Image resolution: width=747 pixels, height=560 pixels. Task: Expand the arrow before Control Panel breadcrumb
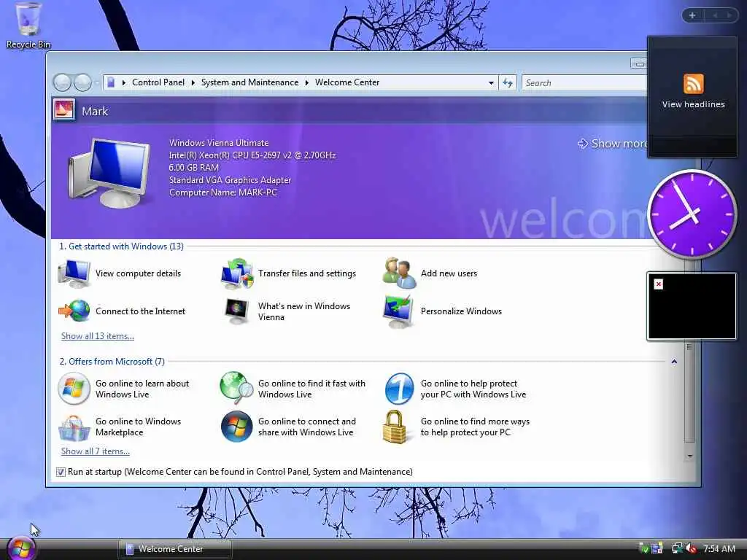tap(124, 83)
